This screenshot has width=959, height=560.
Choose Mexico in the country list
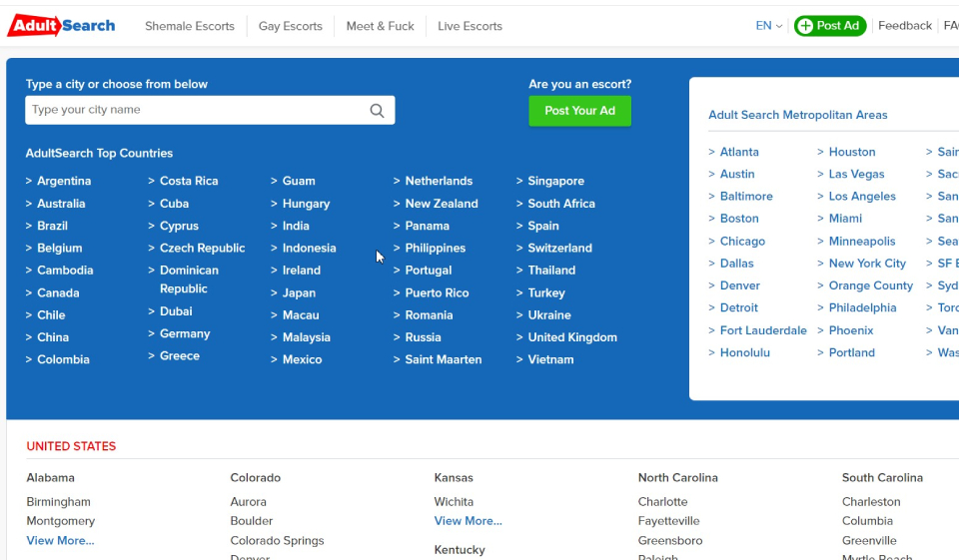coord(302,359)
